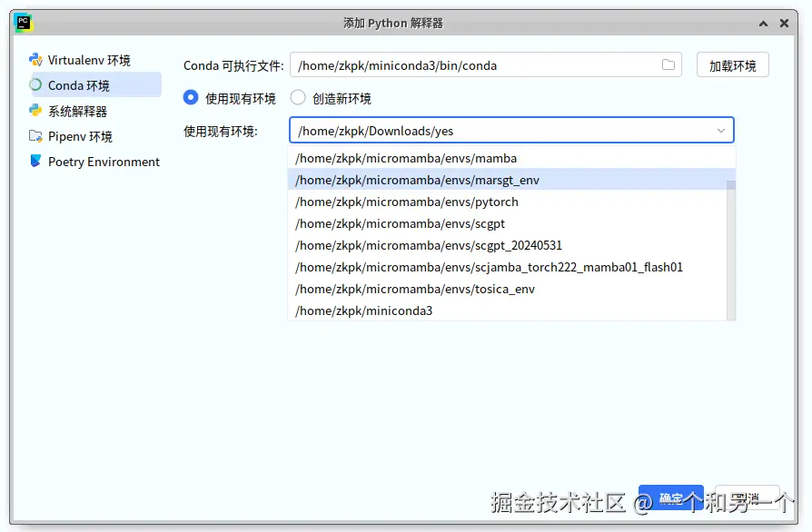Click the Virtualenv Python icon in the sidebar

[x=35, y=60]
